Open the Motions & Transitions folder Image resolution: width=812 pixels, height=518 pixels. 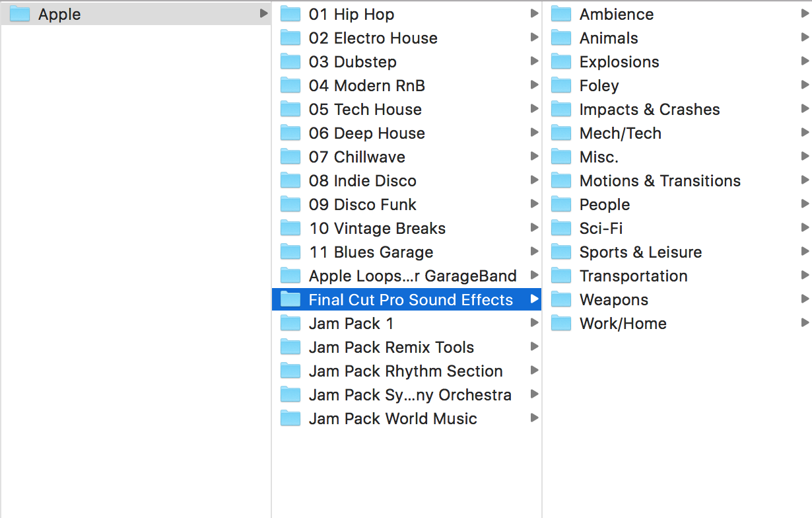(x=660, y=180)
